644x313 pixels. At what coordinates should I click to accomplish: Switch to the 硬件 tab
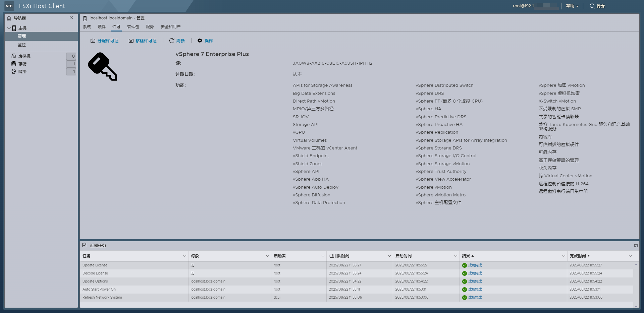click(x=102, y=26)
